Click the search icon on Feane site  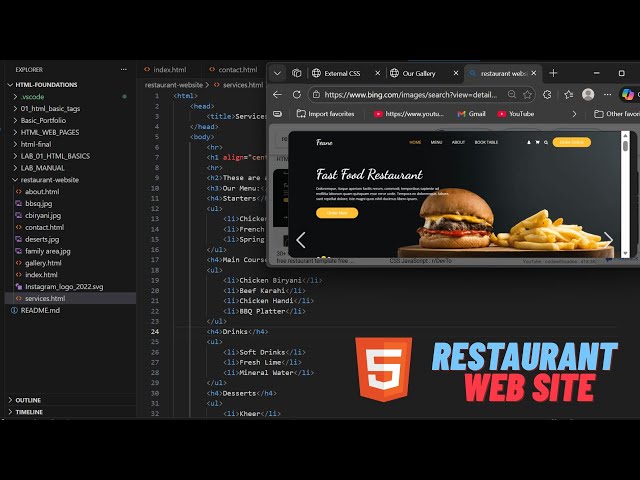click(546, 142)
